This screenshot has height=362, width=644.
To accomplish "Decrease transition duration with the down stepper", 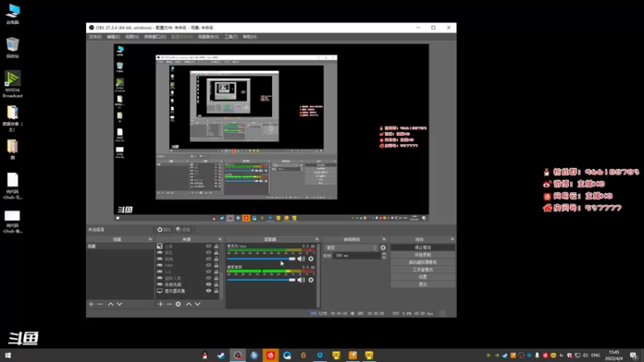I will click(384, 257).
